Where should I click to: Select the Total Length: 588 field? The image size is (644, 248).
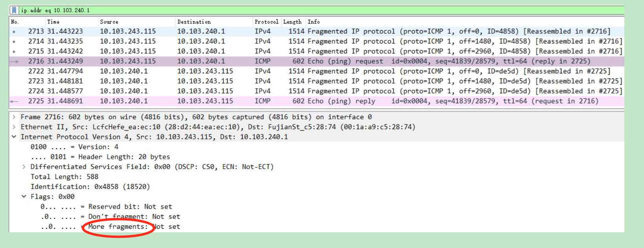pyautogui.click(x=64, y=177)
